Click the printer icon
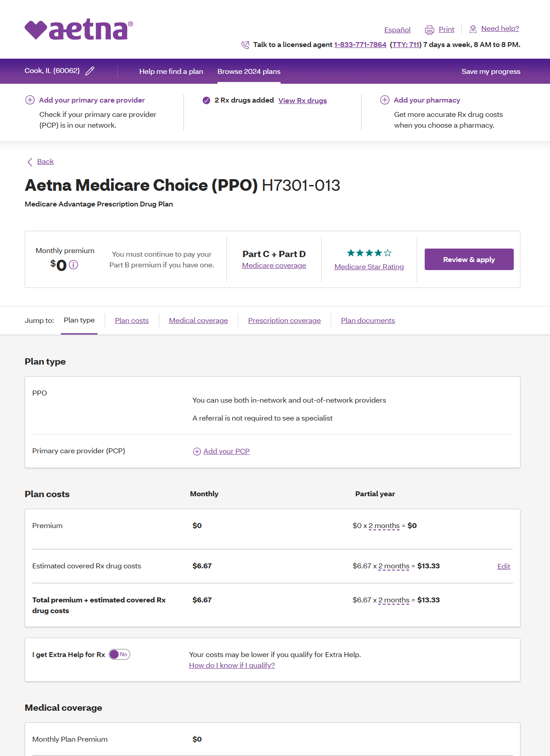 tap(430, 30)
